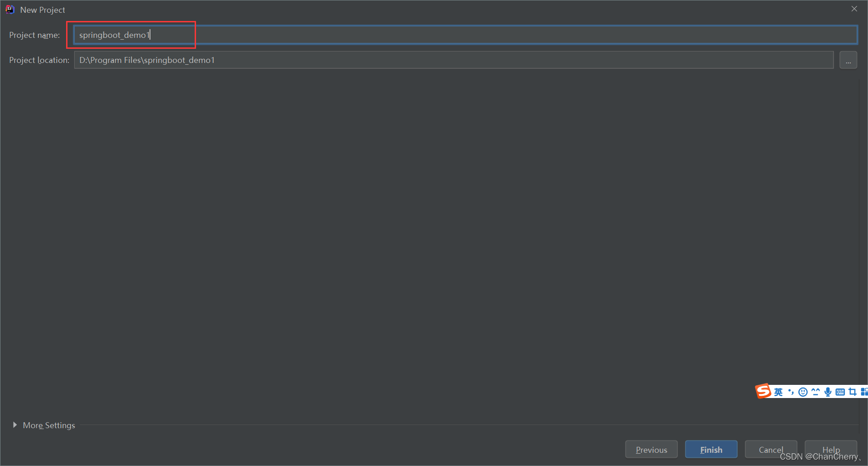Click the IntelliJ IDEA logo in title bar
The height and width of the screenshot is (466, 868).
pos(10,10)
